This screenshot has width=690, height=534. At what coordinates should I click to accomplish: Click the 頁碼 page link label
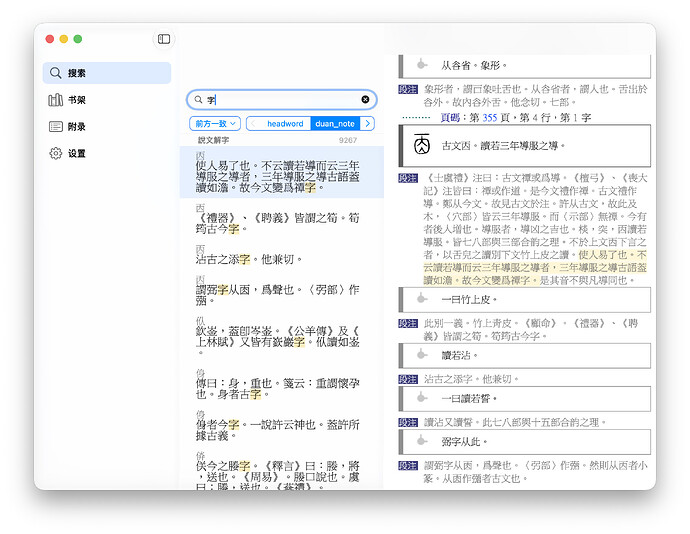(450, 118)
